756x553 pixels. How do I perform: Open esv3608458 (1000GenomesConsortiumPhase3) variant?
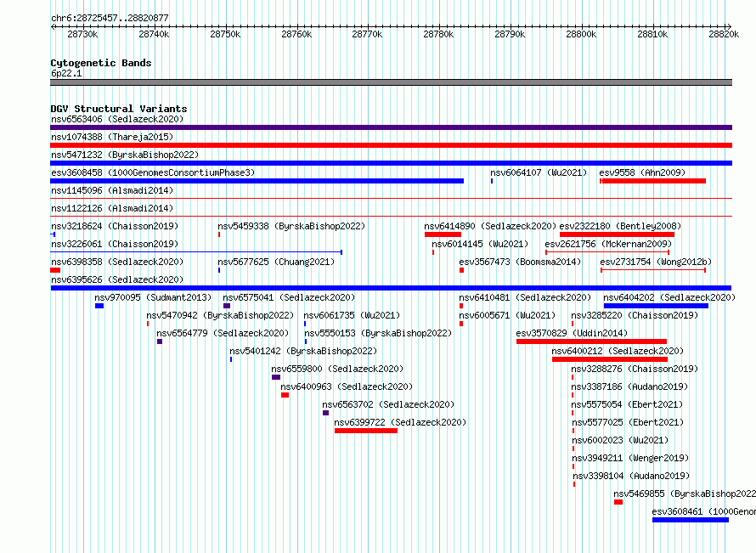coord(153,172)
